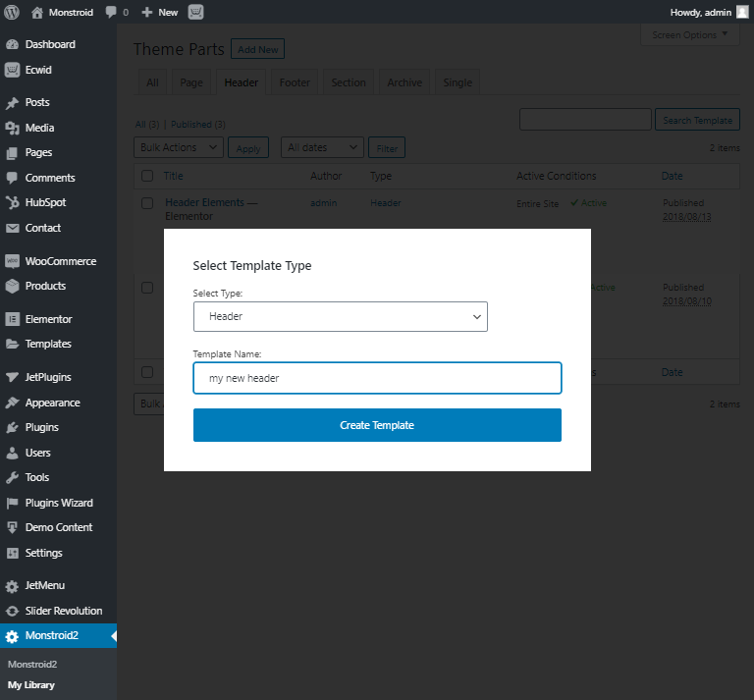Switch to the Archive tab
The width and height of the screenshot is (754, 700).
(404, 82)
